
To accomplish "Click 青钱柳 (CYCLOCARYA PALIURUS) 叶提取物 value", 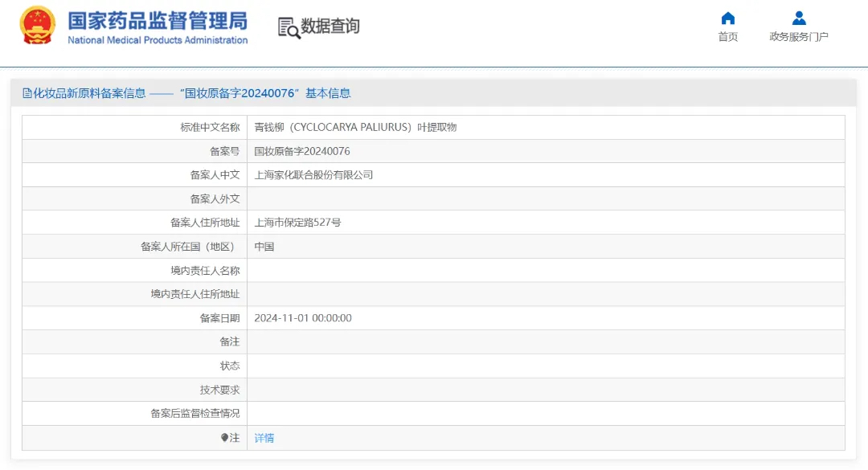I will [x=355, y=127].
